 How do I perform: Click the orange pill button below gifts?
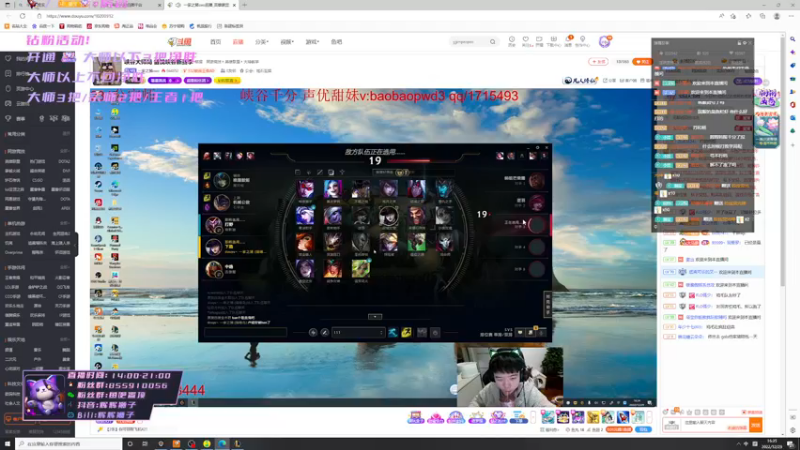[619, 430]
